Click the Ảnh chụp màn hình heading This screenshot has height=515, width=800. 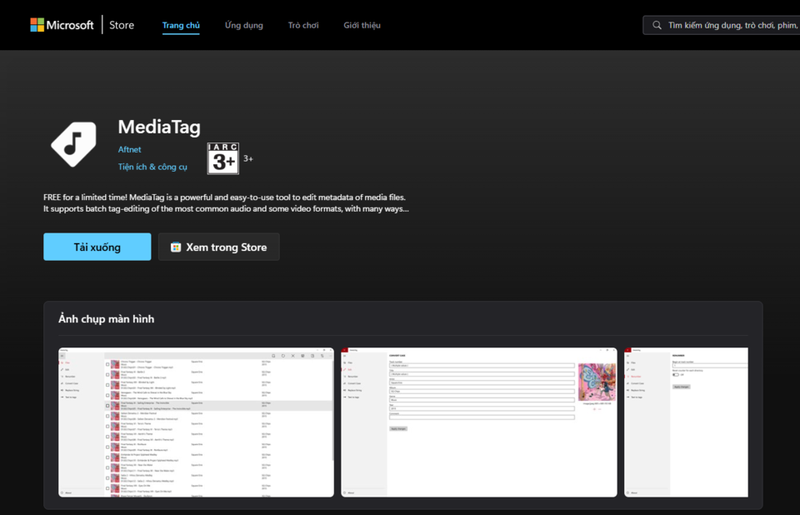(x=106, y=319)
